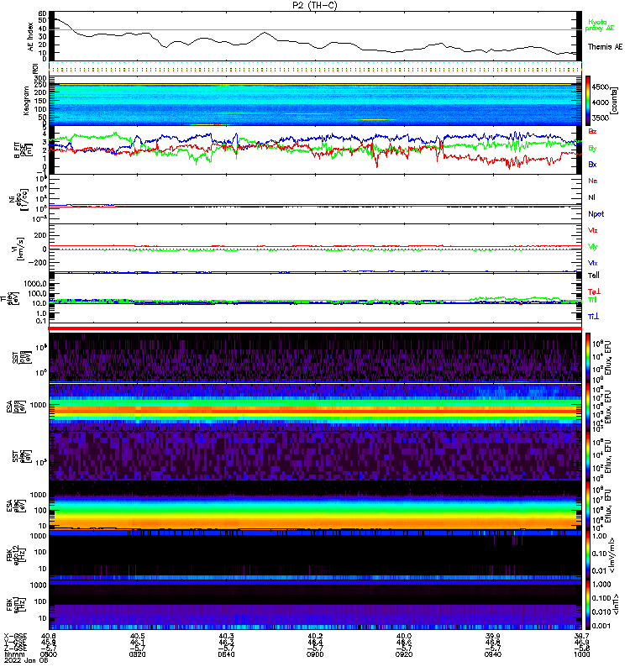This screenshot has height=672, width=630.
Task: Click the FBK scm nT color bar
Action: coord(588,604)
